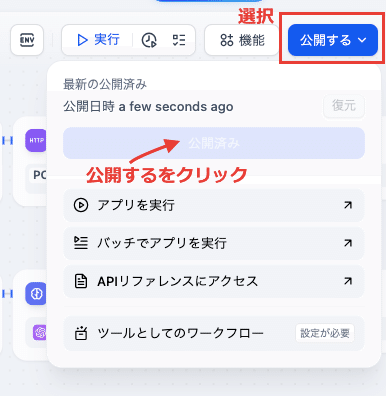
Task: Click 公開日時 a few seconds ago text
Action: (148, 107)
